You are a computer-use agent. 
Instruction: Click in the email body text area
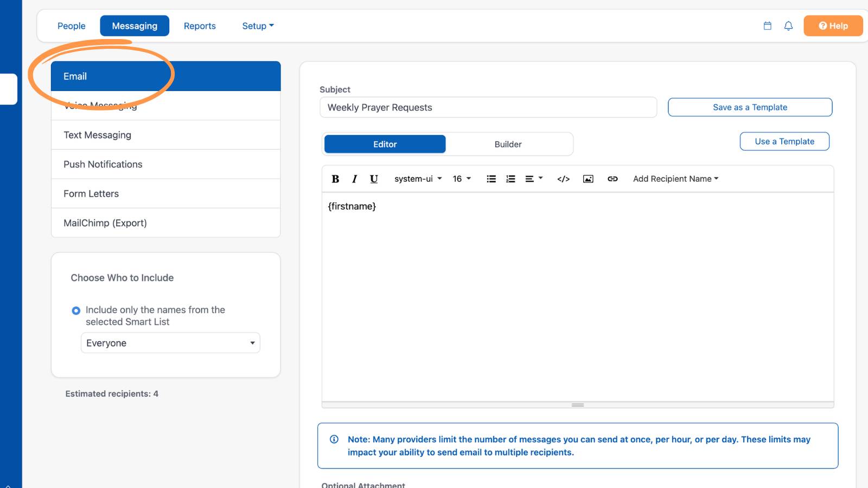(x=578, y=297)
